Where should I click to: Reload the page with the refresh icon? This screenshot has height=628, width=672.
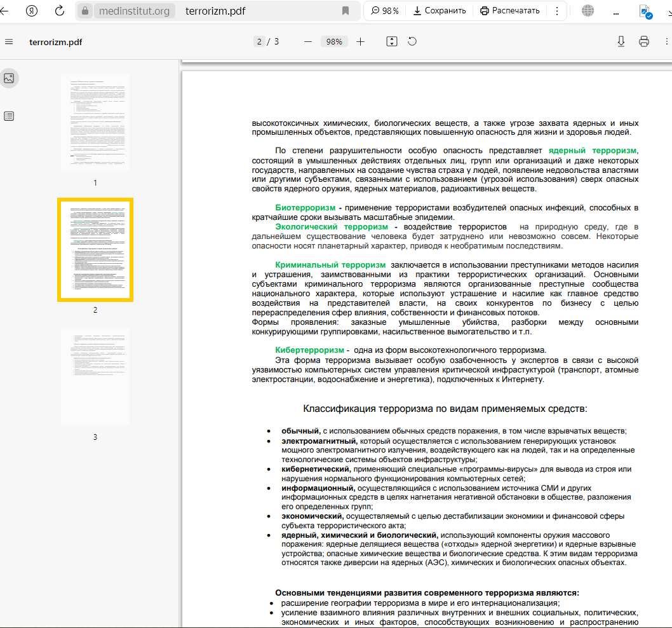point(60,11)
